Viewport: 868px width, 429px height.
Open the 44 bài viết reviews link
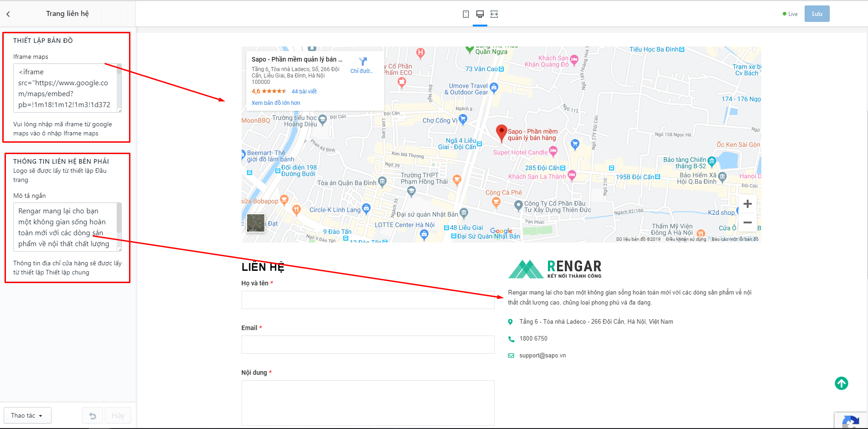[304, 92]
